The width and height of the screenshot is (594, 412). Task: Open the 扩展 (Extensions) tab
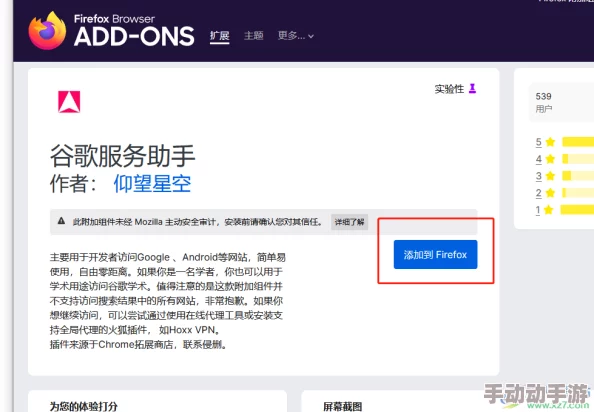pyautogui.click(x=220, y=36)
